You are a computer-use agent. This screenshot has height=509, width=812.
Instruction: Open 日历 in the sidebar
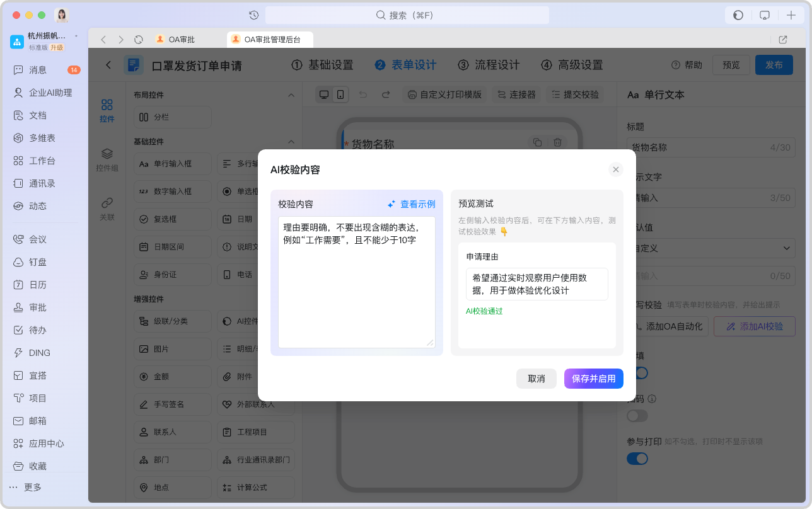[x=44, y=285]
